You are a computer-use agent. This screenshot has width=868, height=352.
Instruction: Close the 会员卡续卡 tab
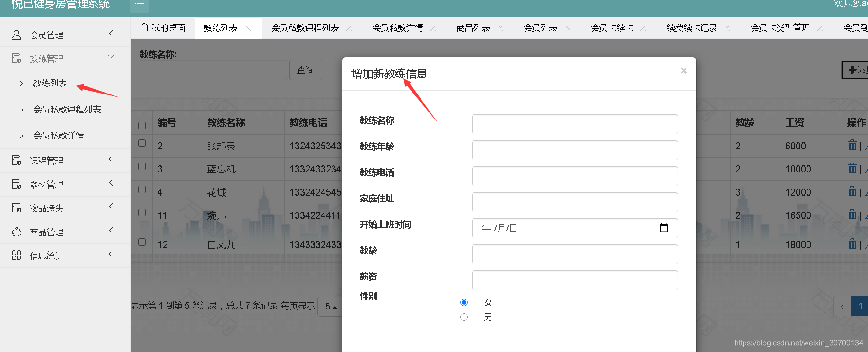click(x=643, y=28)
